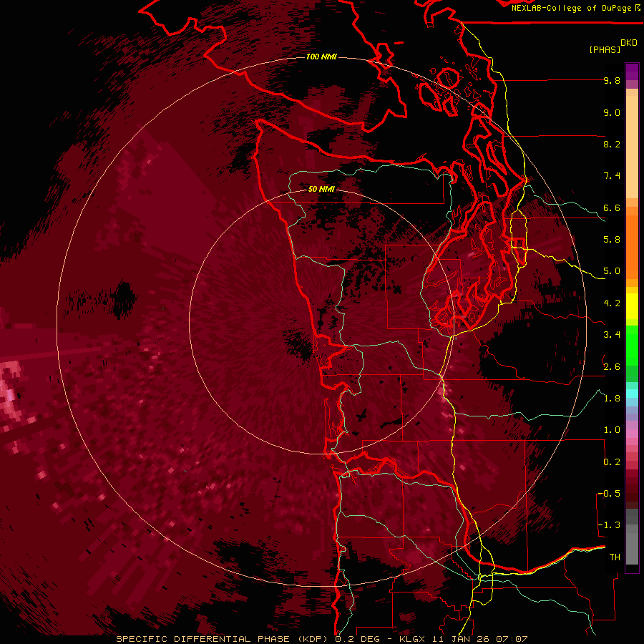Image resolution: width=644 pixels, height=644 pixels.
Task: Click the 1.0 value on color scale
Action: click(x=612, y=430)
